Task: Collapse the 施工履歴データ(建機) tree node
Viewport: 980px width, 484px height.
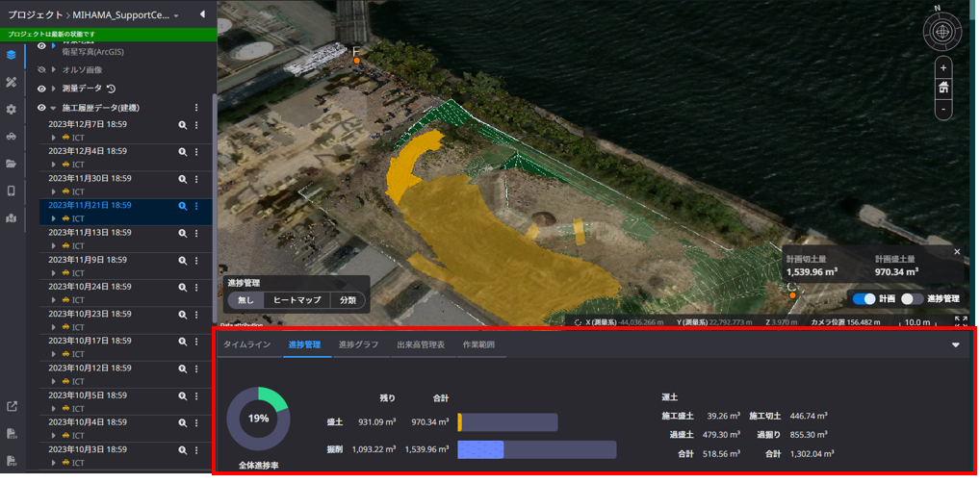Action: pyautogui.click(x=54, y=108)
